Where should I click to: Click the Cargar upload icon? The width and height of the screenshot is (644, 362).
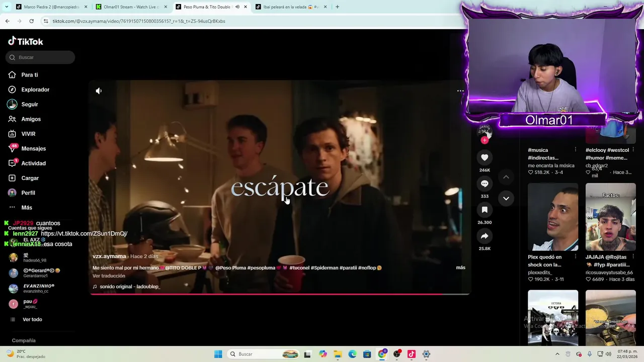tap(12, 178)
